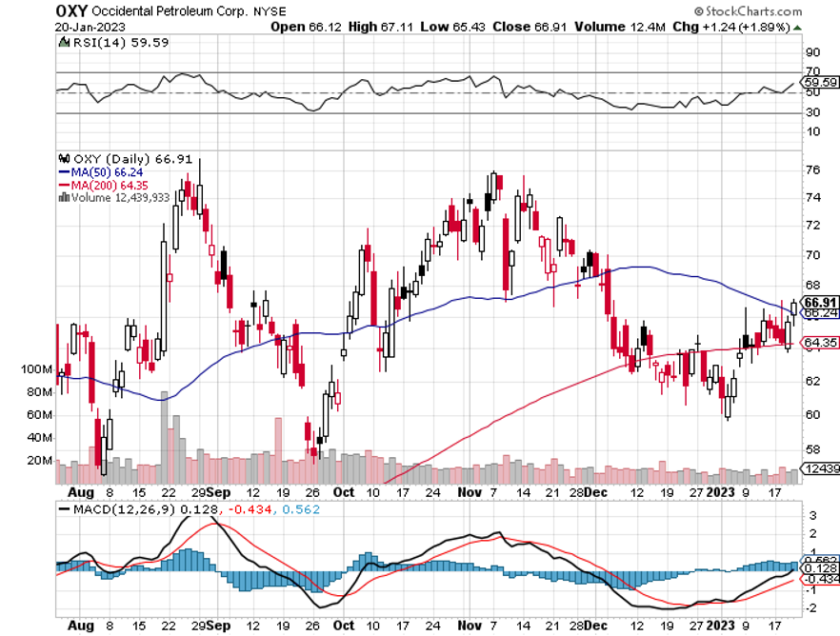Click the 20M volume axis label
The height and width of the screenshot is (636, 840).
[39, 461]
